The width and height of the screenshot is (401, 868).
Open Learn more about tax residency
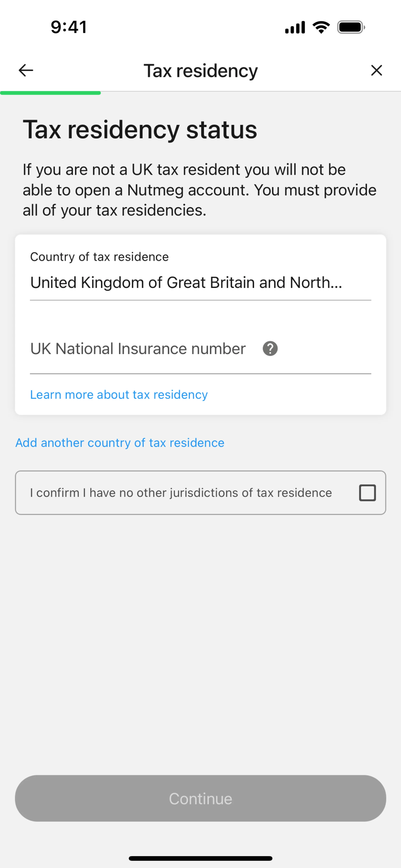pos(119,395)
